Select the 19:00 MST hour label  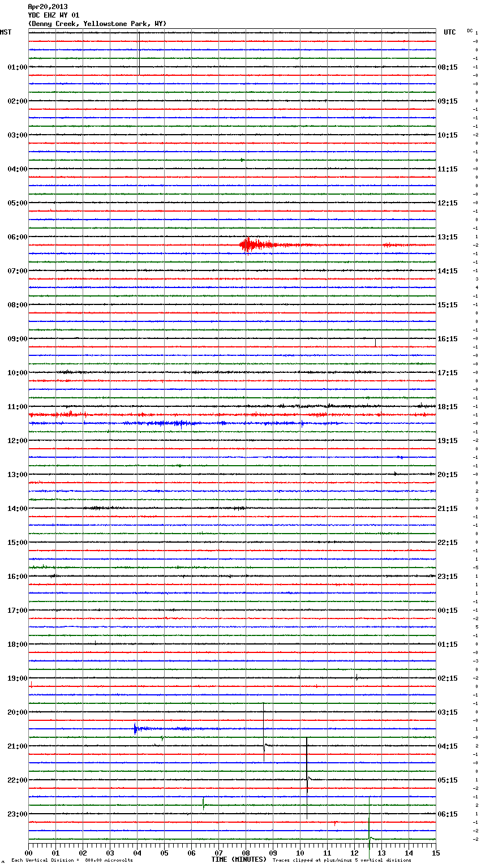pos(18,678)
